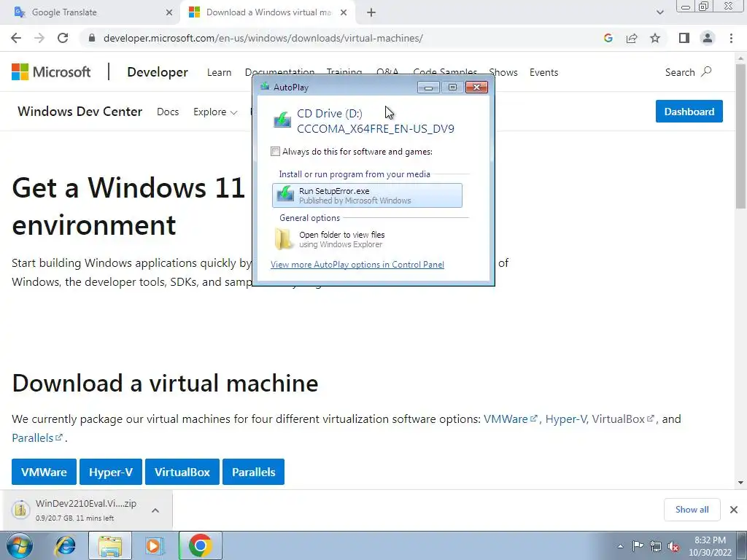Image resolution: width=747 pixels, height=560 pixels.
Task: Click the Microsoft logo
Action: [x=51, y=72]
